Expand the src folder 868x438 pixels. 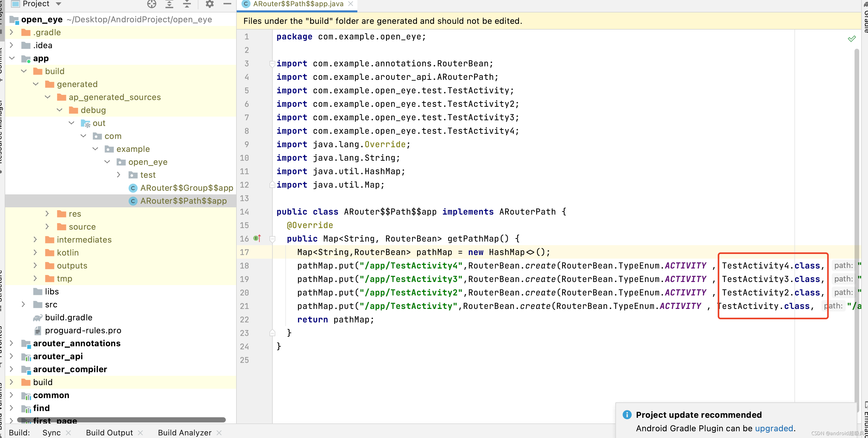[23, 305]
